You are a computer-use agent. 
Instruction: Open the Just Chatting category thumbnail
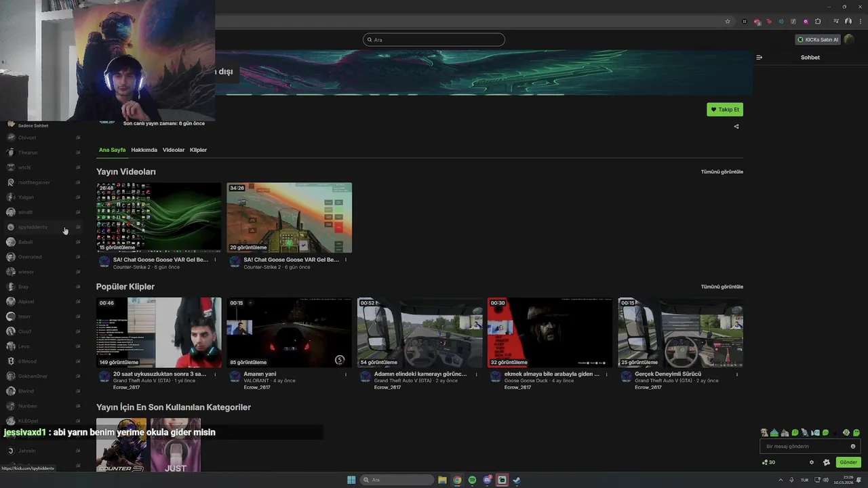(x=176, y=445)
